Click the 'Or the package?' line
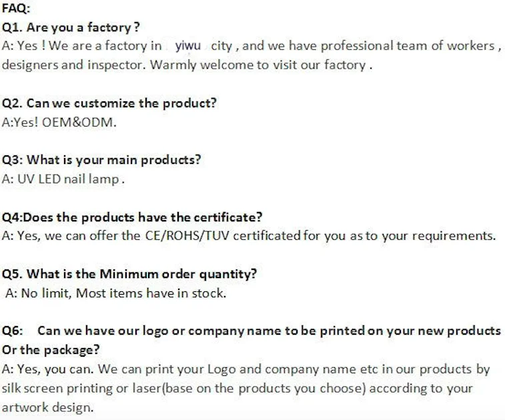Image resolution: width=505 pixels, height=420 pixels. tap(51, 350)
